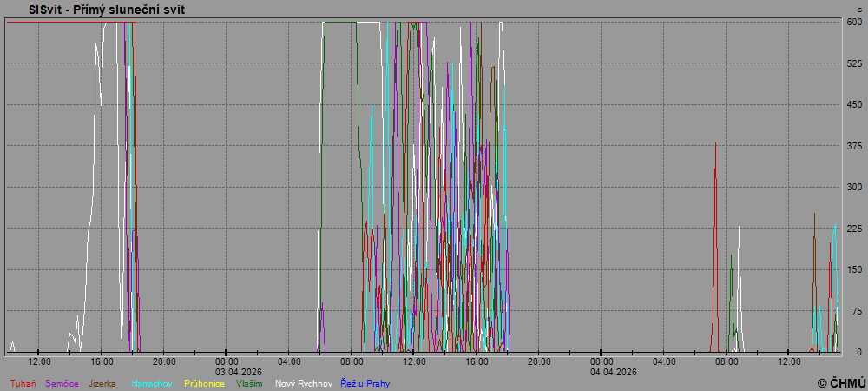Image resolution: width=868 pixels, height=391 pixels.
Task: Select the 525 y-axis tick label
Action: click(854, 63)
